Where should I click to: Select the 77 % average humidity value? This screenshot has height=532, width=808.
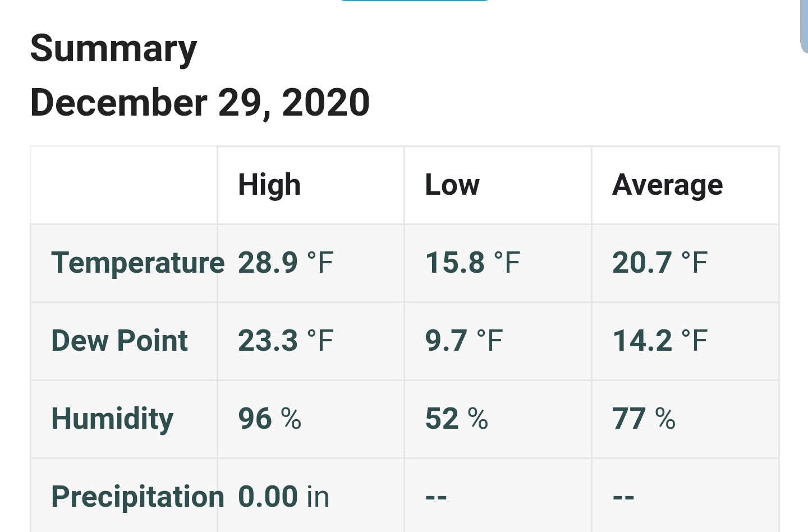click(644, 419)
